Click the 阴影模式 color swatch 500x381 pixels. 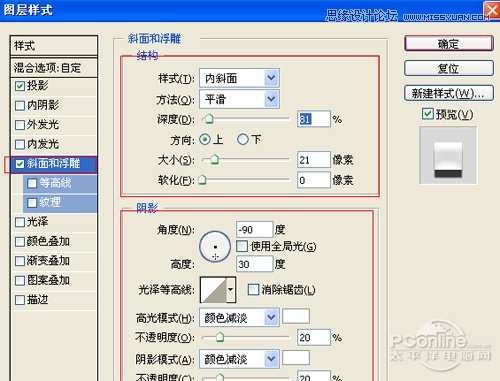[x=296, y=358]
